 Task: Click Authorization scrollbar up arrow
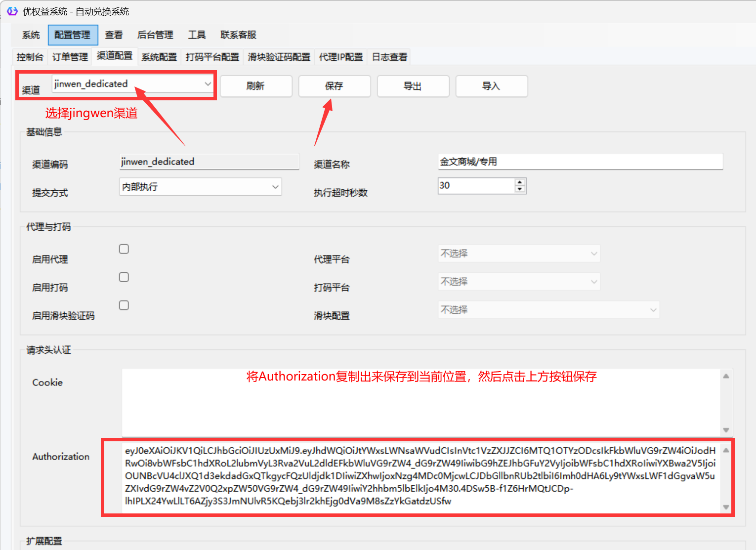(726, 450)
